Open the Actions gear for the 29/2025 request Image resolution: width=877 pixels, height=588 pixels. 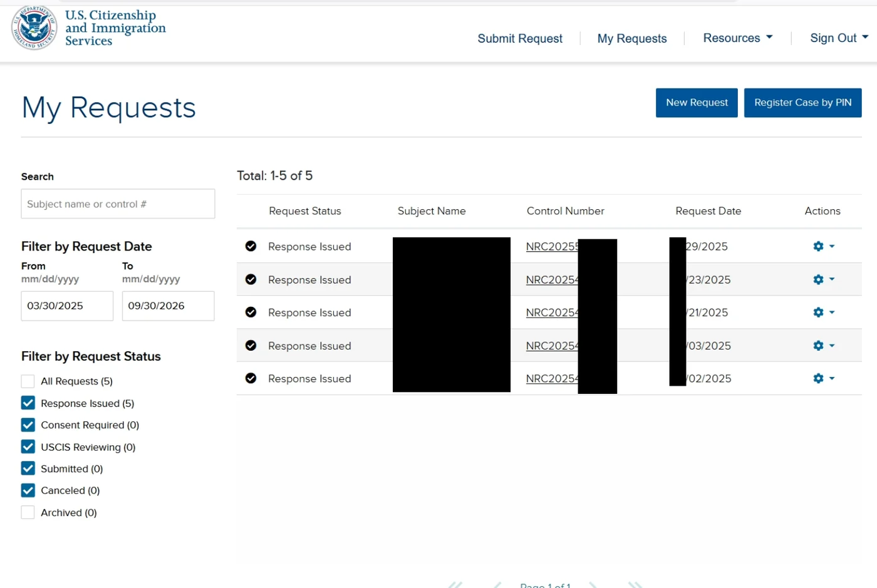823,247
